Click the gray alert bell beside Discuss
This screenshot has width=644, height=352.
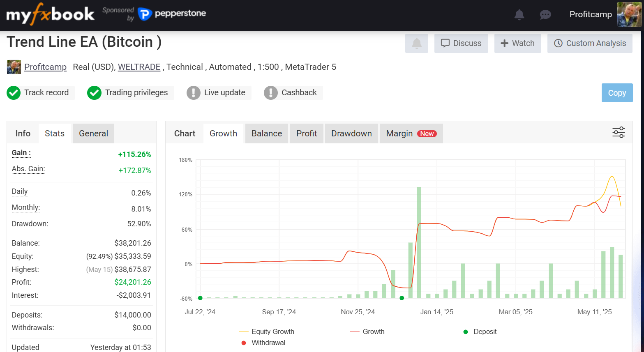(416, 43)
